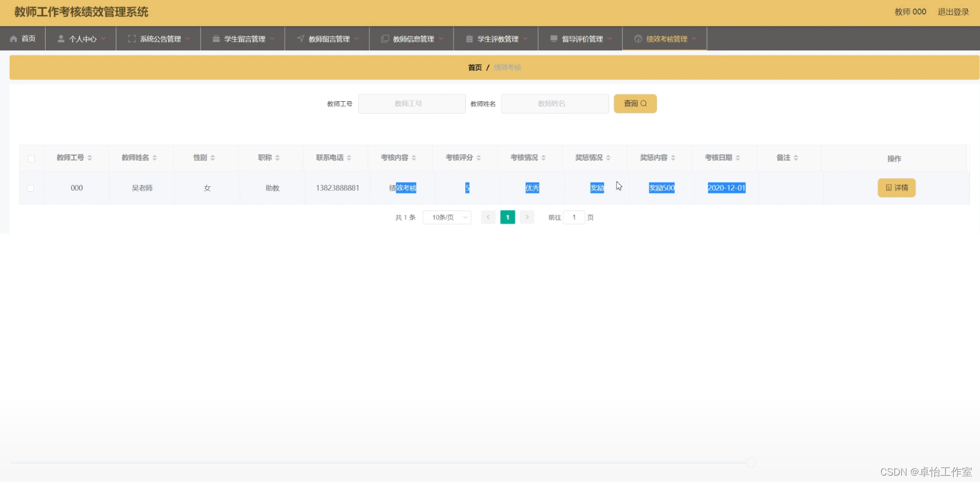Click phone number 13823888881 cell
This screenshot has height=482, width=980.
337,188
